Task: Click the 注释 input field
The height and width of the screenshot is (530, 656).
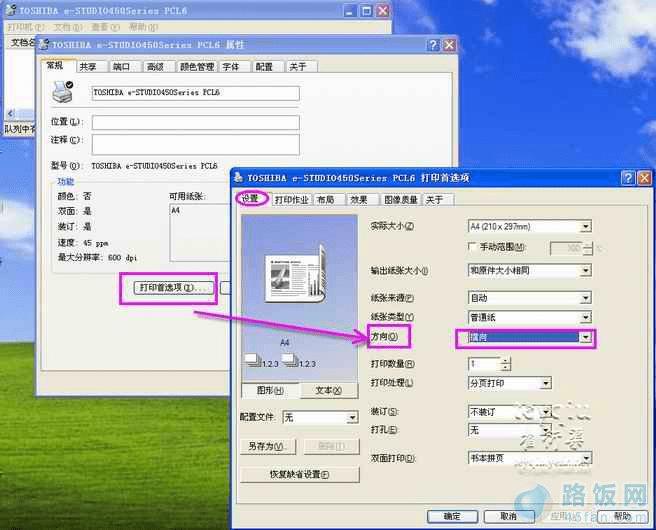Action: pos(196,145)
